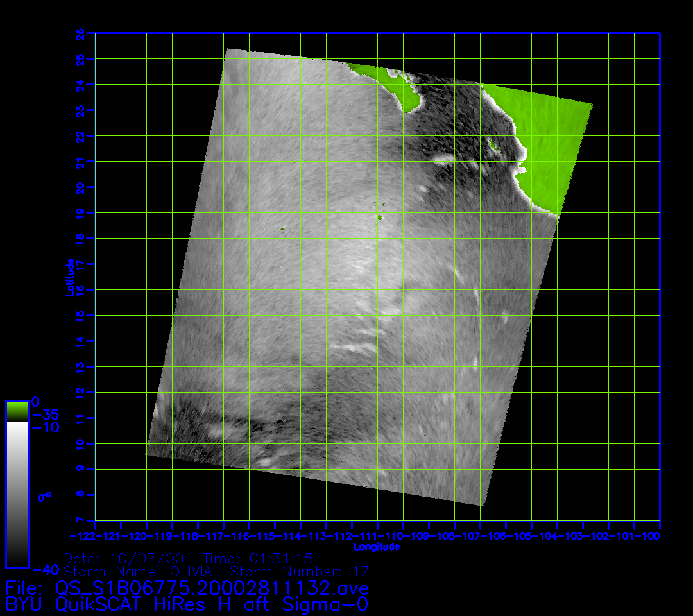
Task: Click the grayscale gradient of the colorbar
Action: tap(17, 494)
